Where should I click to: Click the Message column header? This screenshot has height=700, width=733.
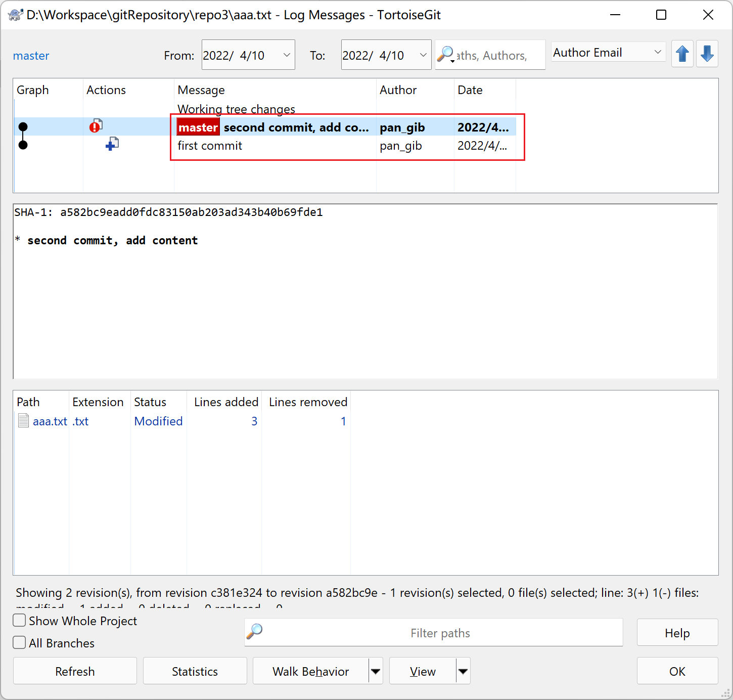point(201,90)
